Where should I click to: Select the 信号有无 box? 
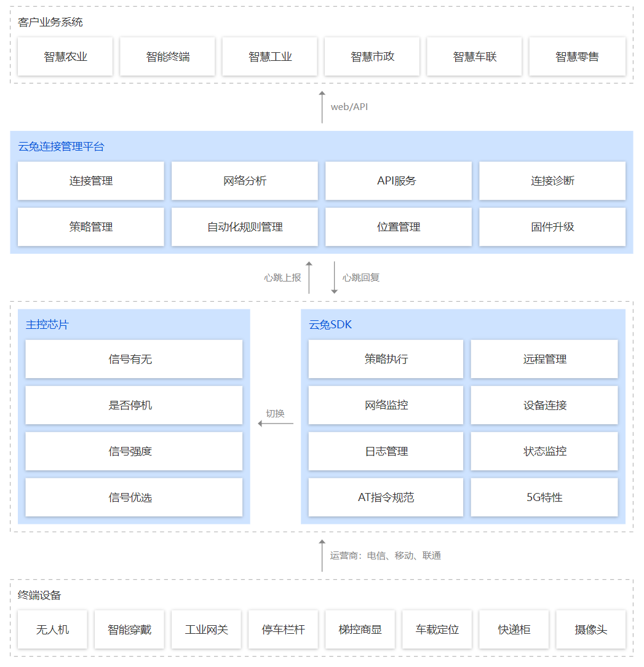134,359
